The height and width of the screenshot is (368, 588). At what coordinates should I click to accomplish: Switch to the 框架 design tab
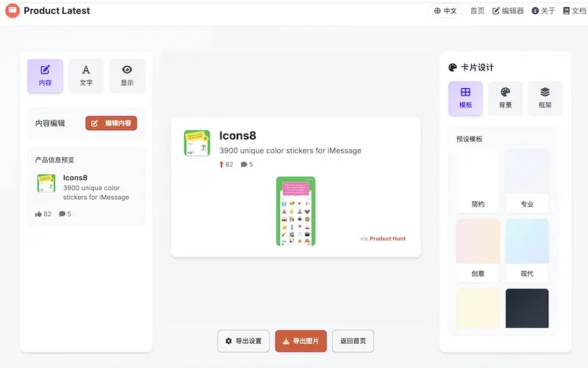545,98
